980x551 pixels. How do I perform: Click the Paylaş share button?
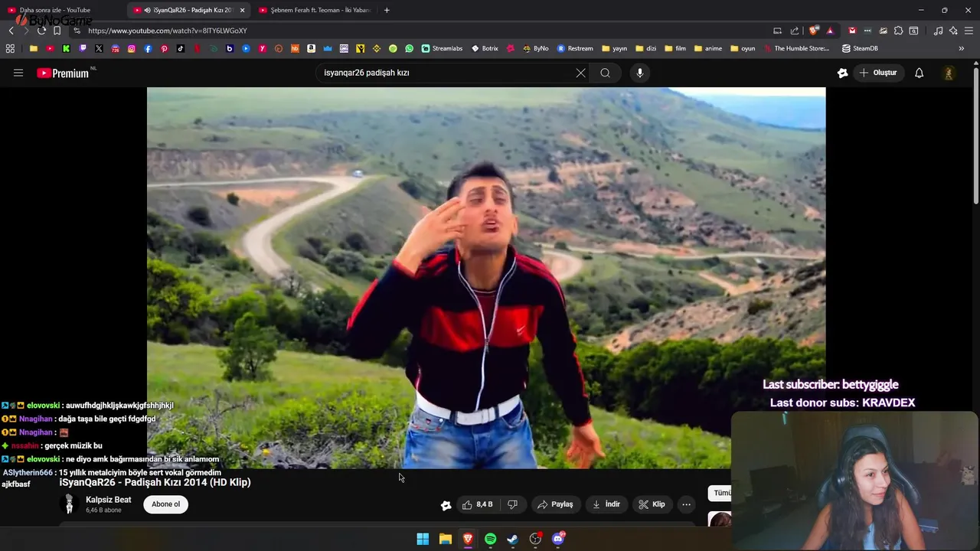point(556,504)
